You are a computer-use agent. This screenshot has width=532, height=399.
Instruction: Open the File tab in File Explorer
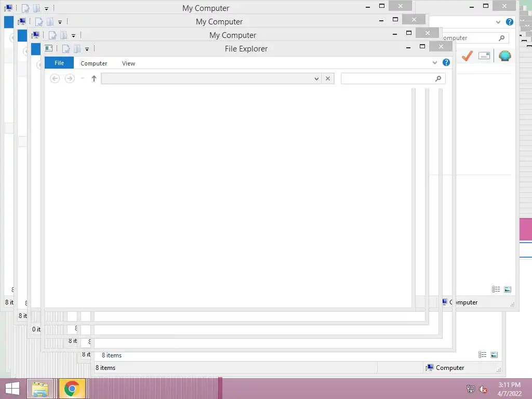(x=59, y=63)
